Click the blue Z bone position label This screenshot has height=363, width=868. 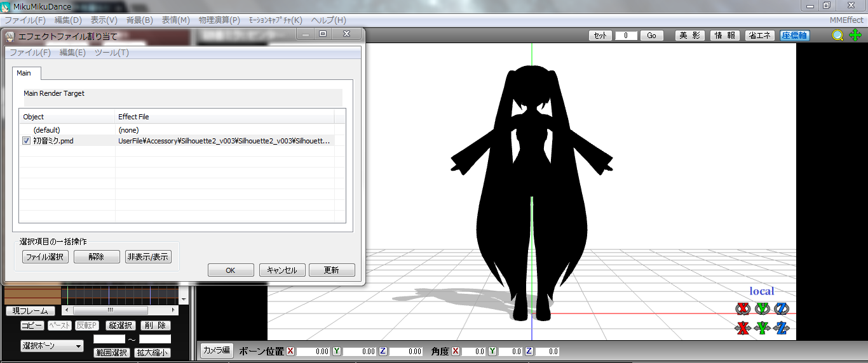click(383, 351)
